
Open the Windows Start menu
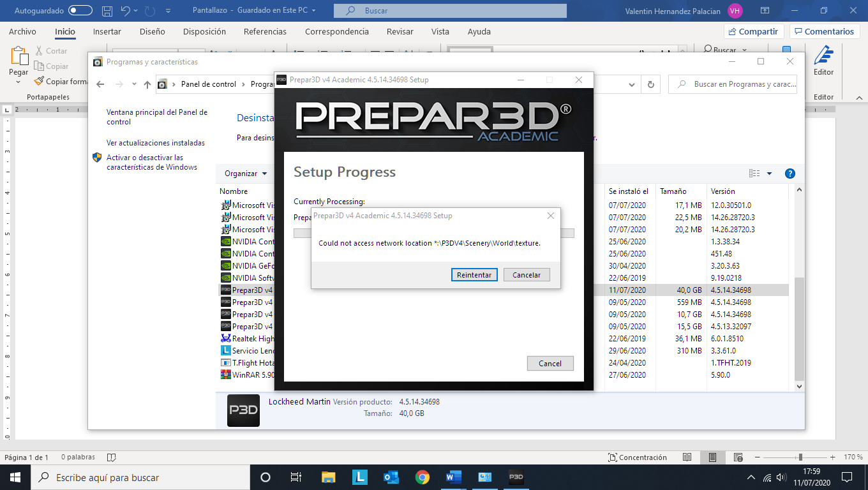click(x=15, y=477)
